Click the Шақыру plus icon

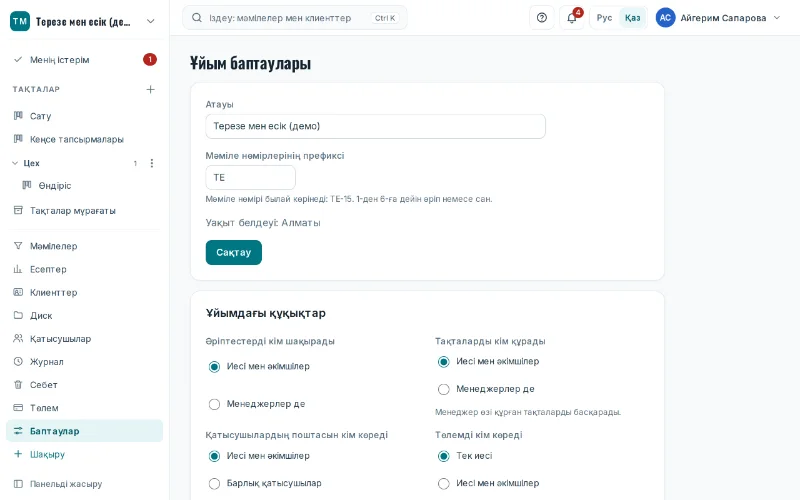click(18, 454)
